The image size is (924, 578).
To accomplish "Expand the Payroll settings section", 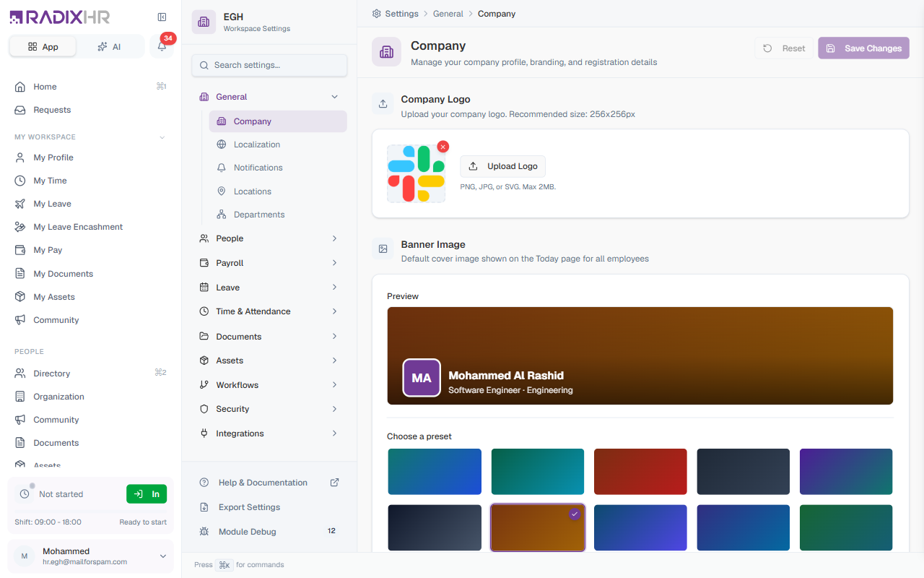I will click(x=334, y=263).
